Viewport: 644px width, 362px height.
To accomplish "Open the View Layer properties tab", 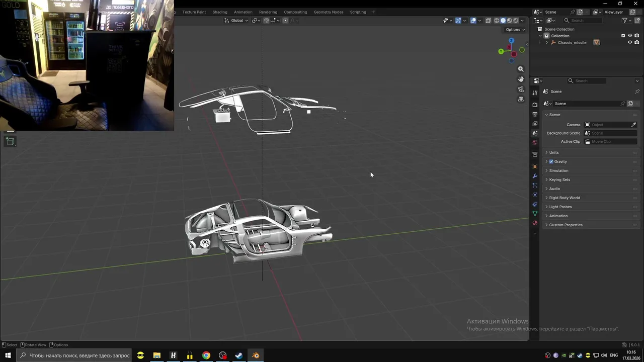I will [535, 124].
